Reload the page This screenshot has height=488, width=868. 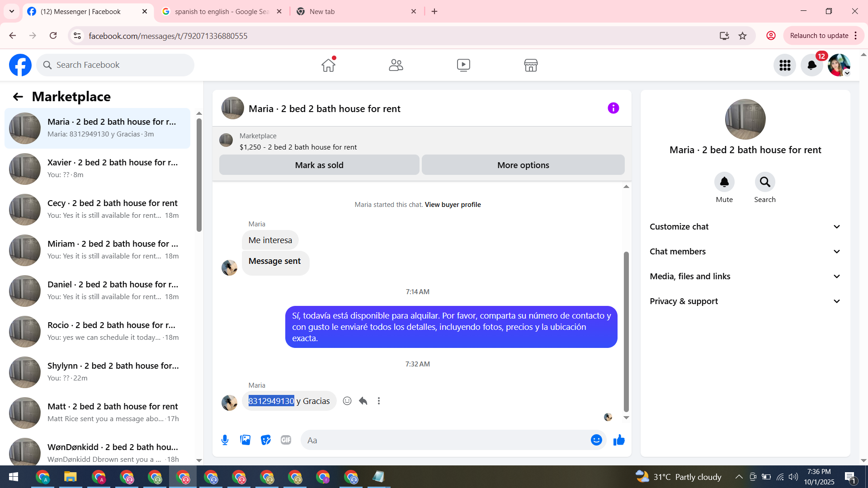pyautogui.click(x=53, y=36)
